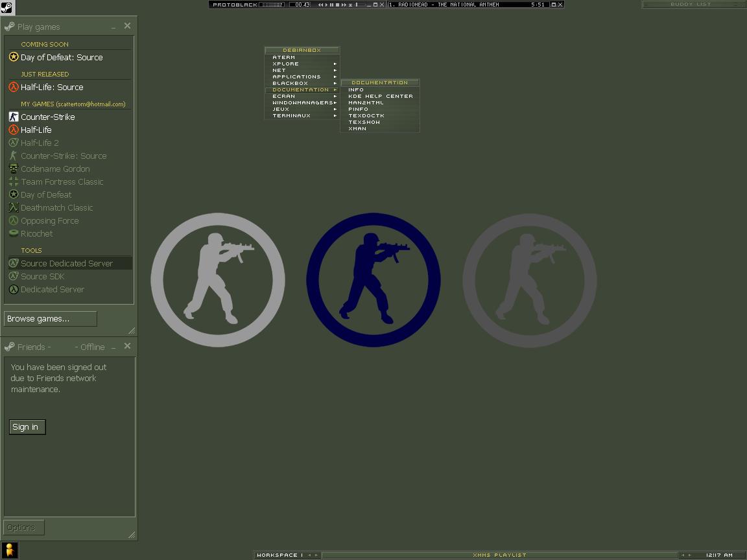Switch to previous workspace arrow
Image resolution: width=747 pixels, height=560 pixels.
(309, 555)
